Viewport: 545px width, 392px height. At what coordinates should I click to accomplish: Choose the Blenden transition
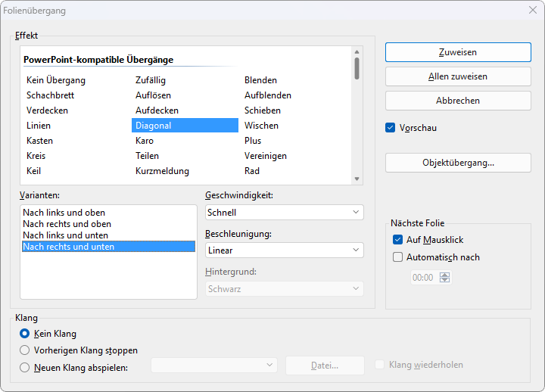point(260,80)
